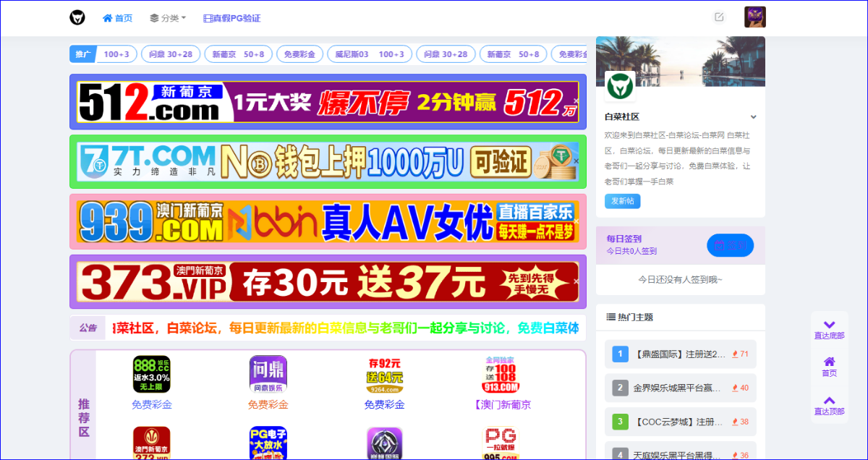Image resolution: width=868 pixels, height=460 pixels.
Task: Open hot topic 【COC云梦城】注册…
Action: [678, 422]
